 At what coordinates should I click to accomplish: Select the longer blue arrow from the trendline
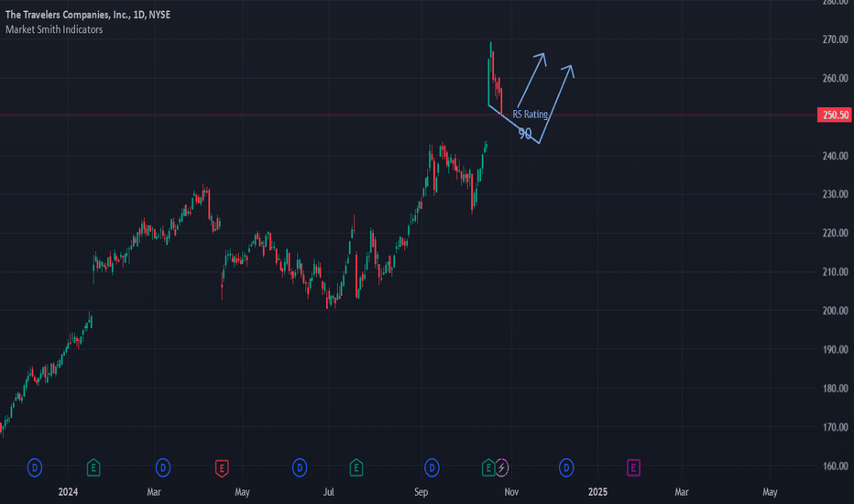click(556, 104)
